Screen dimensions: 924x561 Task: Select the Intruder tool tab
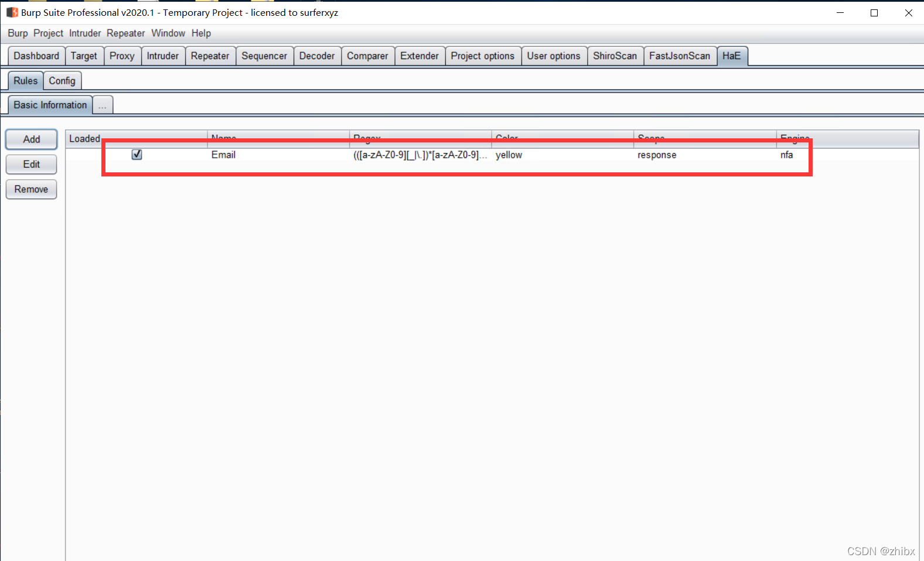tap(163, 56)
